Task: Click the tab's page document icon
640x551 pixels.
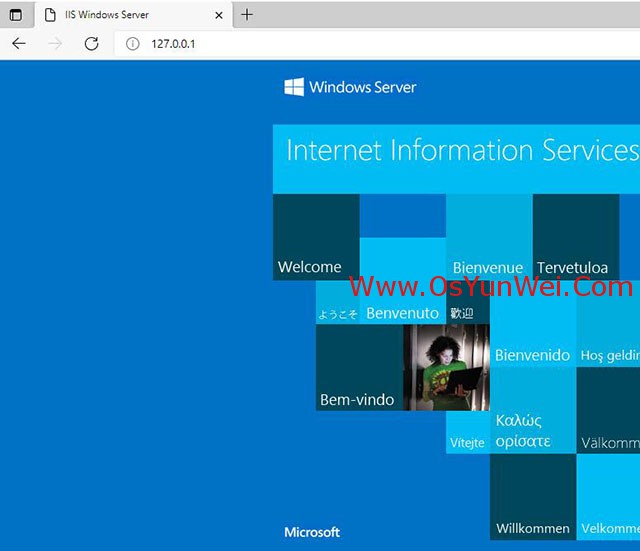Action: [50, 15]
